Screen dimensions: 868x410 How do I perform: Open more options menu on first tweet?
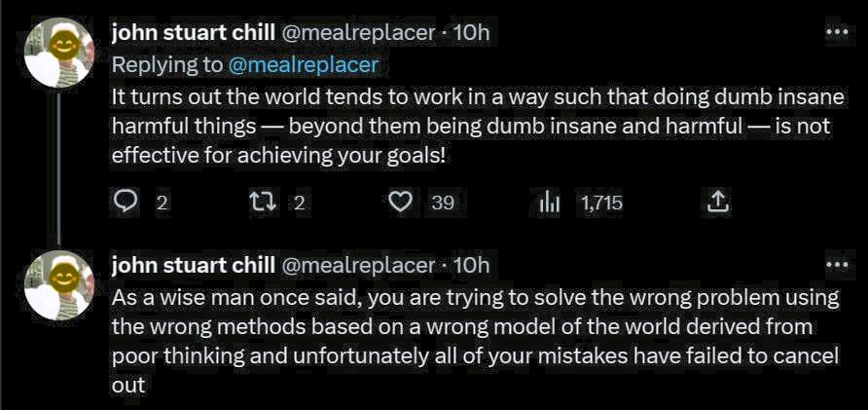click(836, 32)
